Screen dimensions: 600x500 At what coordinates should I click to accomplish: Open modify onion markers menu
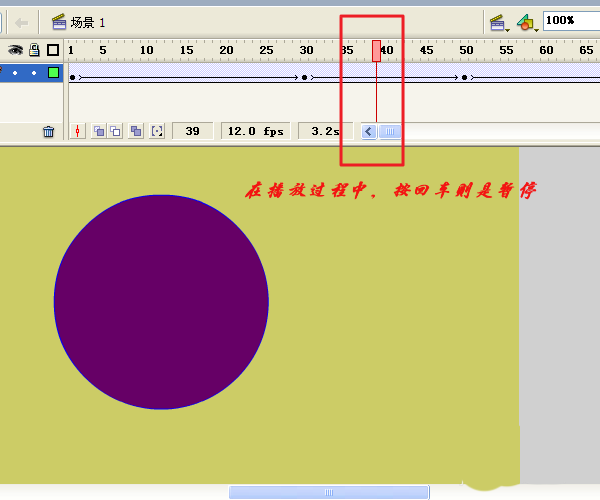click(x=157, y=131)
